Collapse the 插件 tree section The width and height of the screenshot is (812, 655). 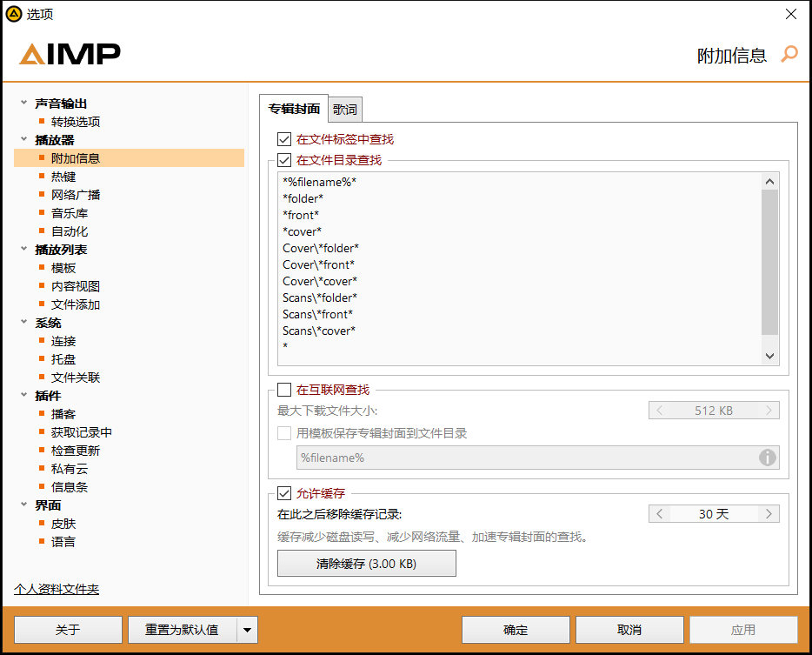pos(23,395)
